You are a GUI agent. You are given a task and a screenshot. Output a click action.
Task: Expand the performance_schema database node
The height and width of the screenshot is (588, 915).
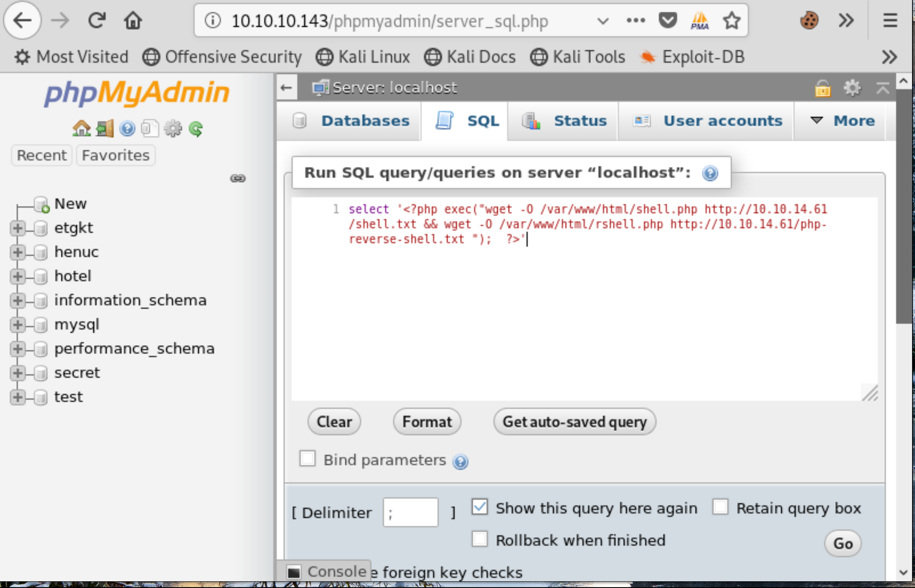click(18, 349)
